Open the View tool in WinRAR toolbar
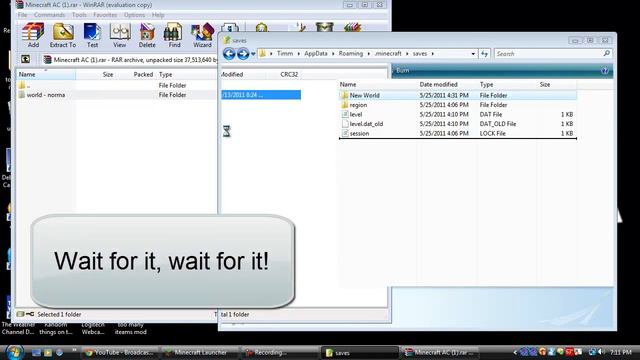The height and width of the screenshot is (360, 640). [x=120, y=36]
